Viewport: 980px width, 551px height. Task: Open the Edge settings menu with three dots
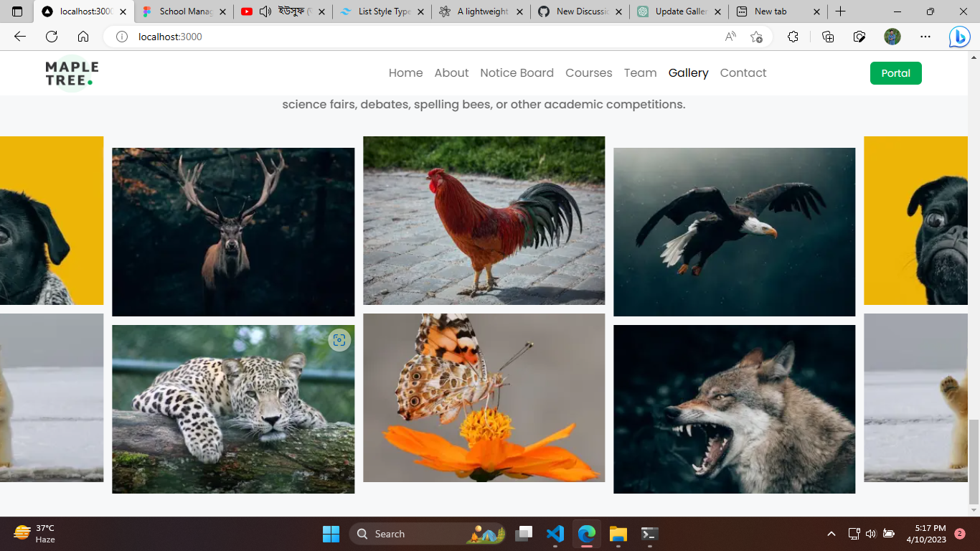click(x=925, y=37)
